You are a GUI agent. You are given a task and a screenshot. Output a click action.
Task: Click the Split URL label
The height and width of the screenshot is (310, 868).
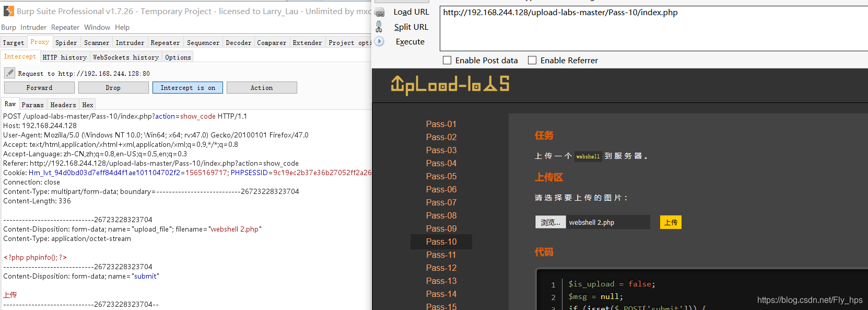click(411, 27)
